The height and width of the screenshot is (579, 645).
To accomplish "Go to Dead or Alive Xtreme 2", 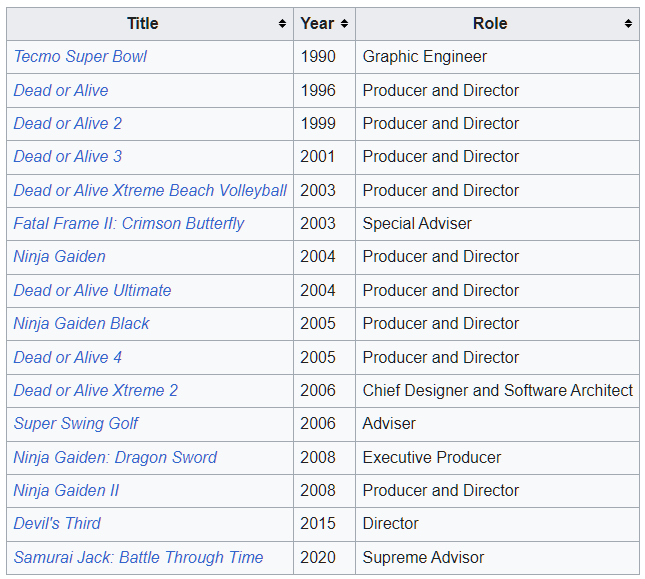I will coord(95,391).
